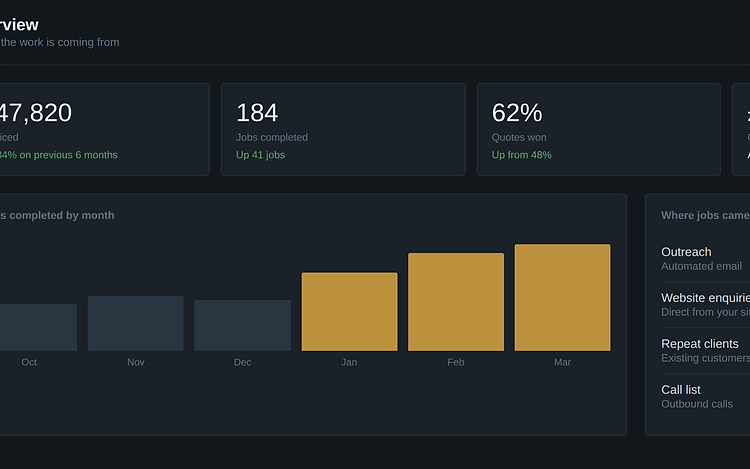Click the 'the work is coming from' subtitle
750x469 pixels.
point(60,42)
